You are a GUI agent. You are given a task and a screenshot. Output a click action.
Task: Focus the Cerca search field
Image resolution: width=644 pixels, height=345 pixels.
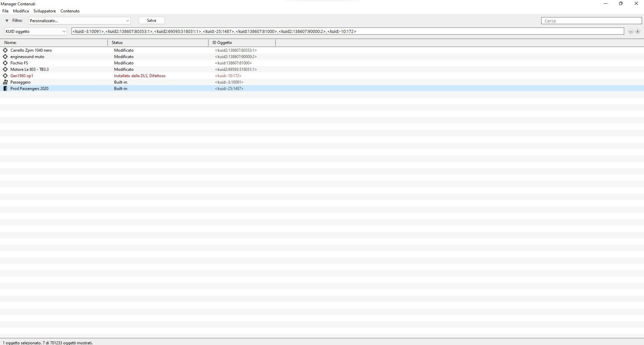click(x=591, y=21)
